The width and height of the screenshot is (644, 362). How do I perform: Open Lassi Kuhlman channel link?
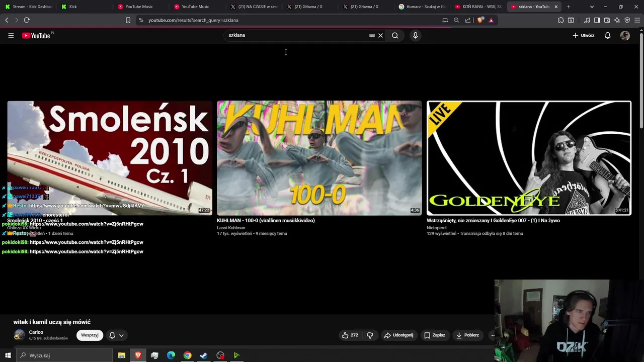click(x=231, y=228)
